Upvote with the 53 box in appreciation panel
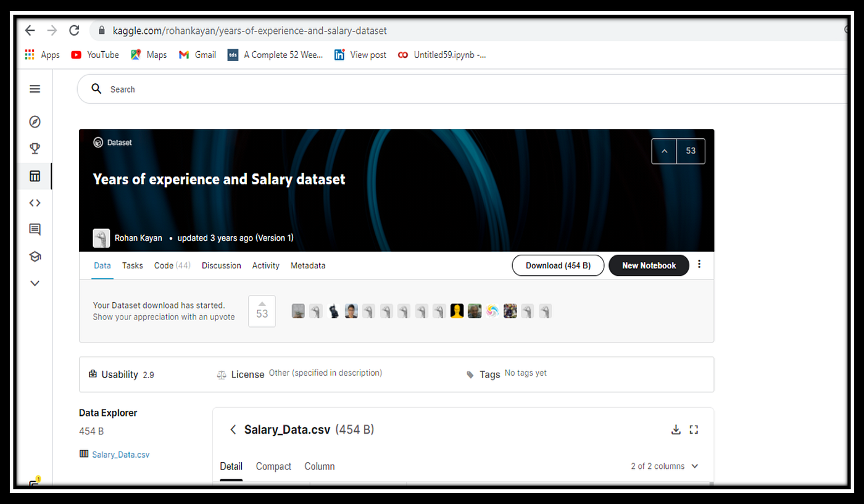 point(262,310)
